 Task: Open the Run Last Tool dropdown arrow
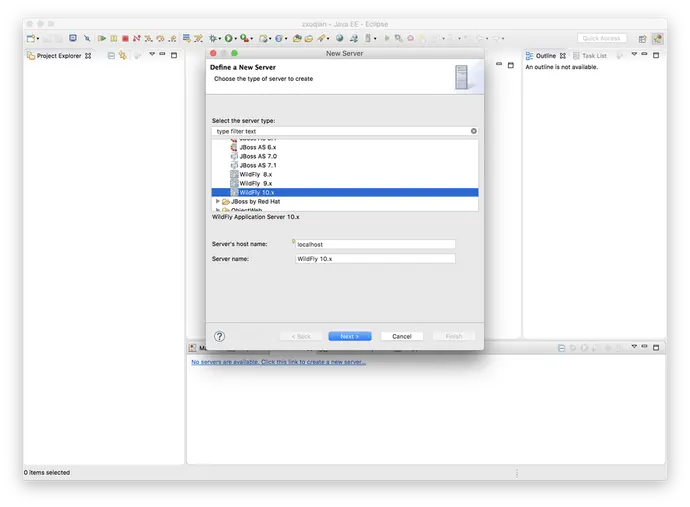click(x=252, y=39)
